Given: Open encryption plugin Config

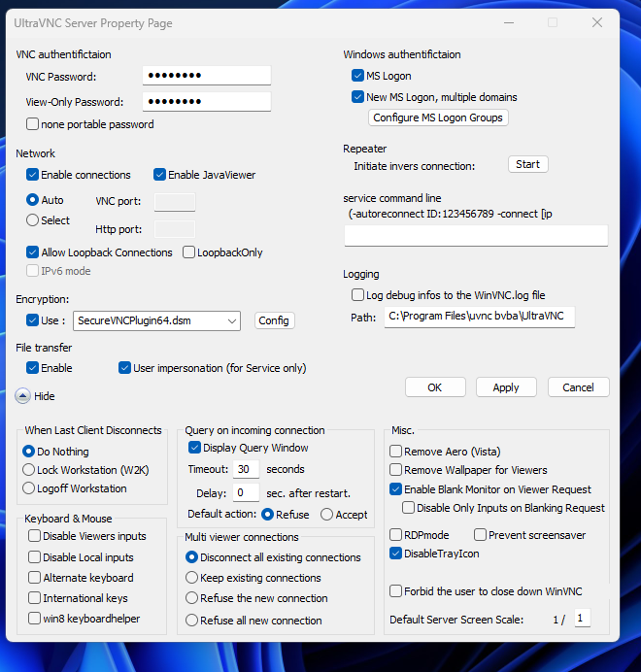Looking at the screenshot, I should point(275,320).
